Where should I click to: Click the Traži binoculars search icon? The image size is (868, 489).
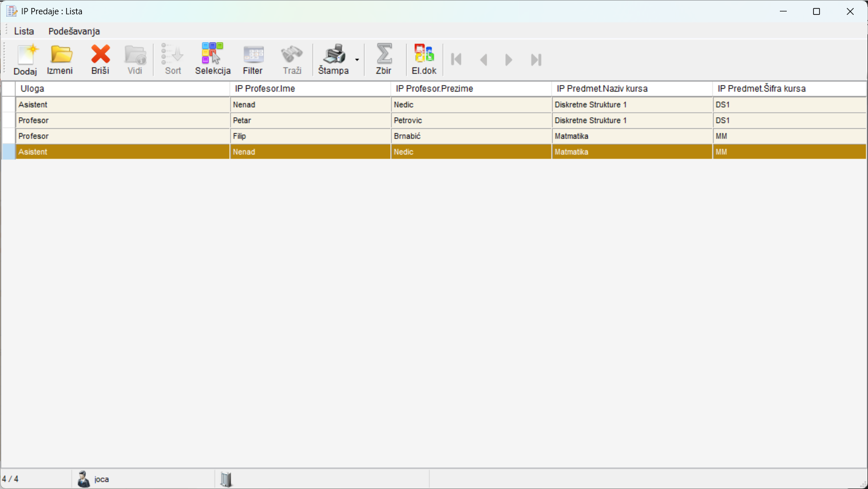pos(292,59)
